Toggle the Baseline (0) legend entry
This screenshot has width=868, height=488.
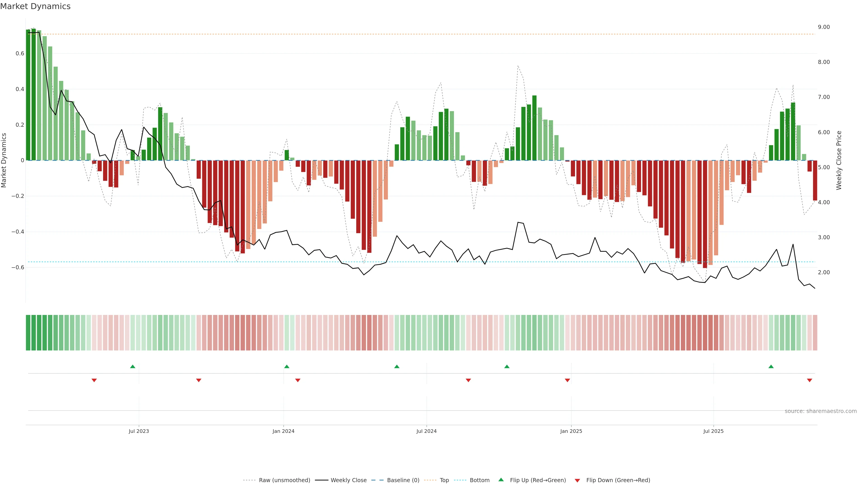(x=403, y=480)
